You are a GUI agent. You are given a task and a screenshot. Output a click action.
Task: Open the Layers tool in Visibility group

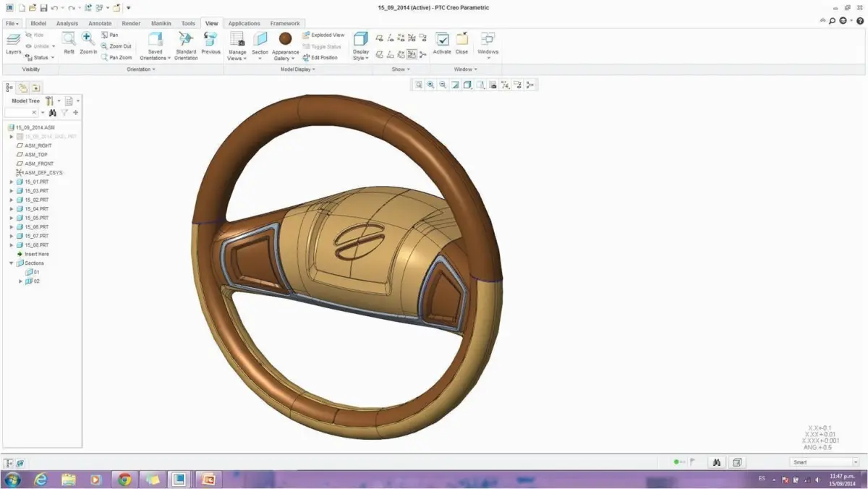tap(14, 44)
